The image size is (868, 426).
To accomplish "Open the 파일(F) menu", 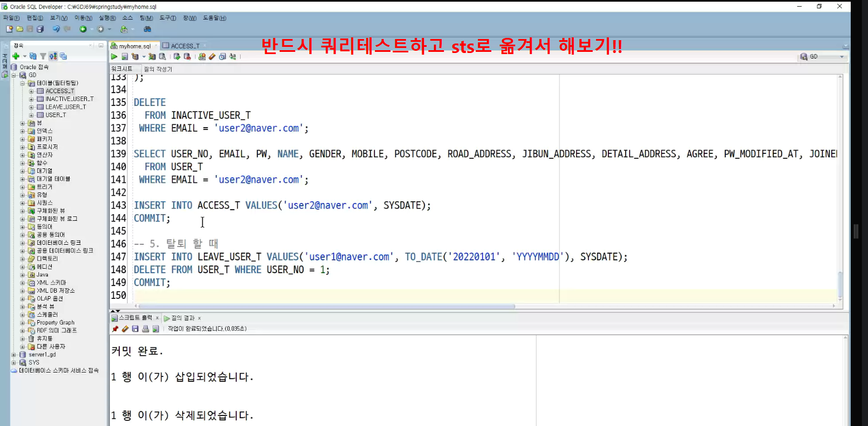I will 12,18.
